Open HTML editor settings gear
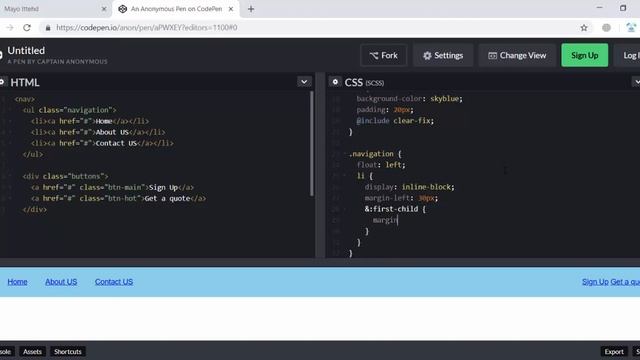The image size is (640, 360). click(x=2, y=82)
